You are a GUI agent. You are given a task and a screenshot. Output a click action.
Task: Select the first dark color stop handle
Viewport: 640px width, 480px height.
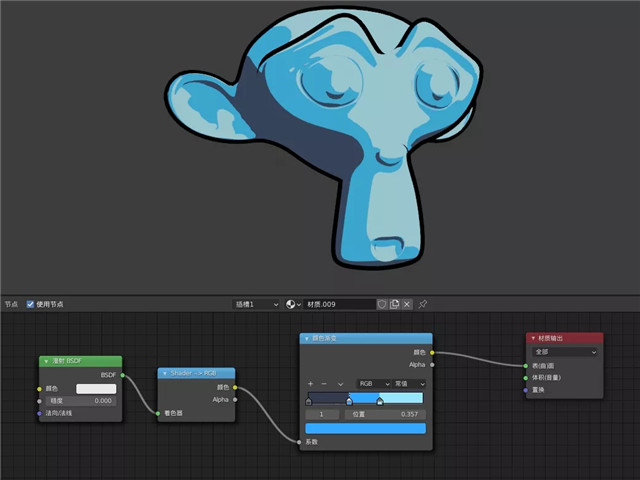point(309,402)
